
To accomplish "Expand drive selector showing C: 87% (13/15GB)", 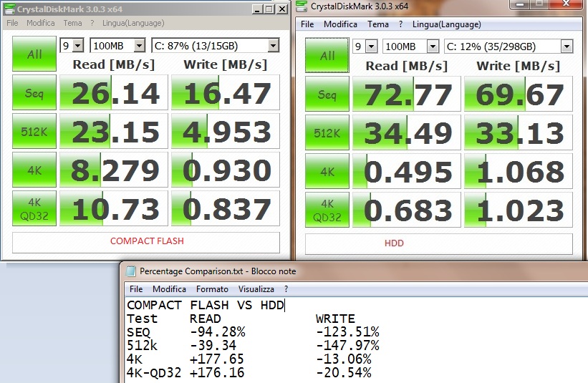I will [x=273, y=46].
